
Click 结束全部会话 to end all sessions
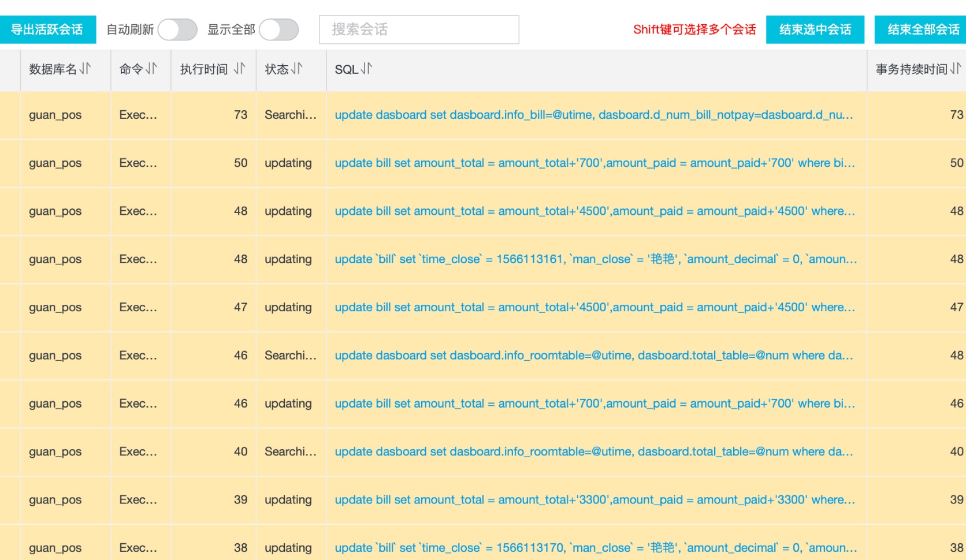click(x=922, y=29)
